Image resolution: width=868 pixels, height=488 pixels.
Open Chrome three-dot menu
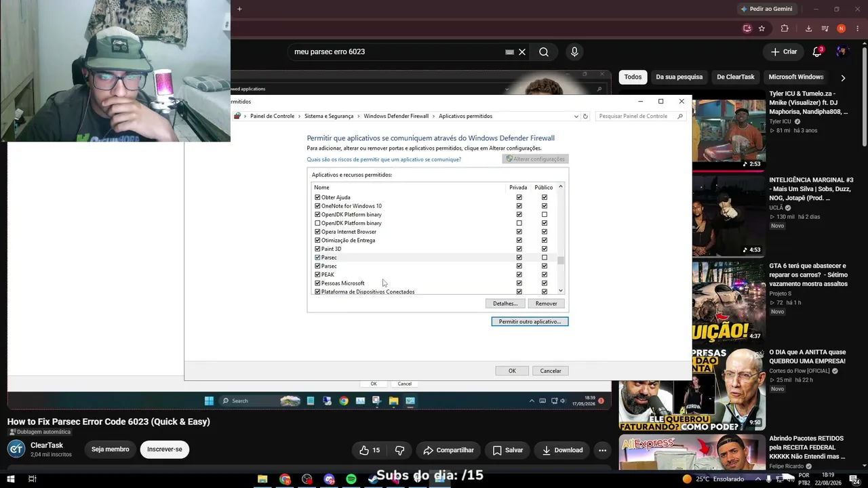click(858, 28)
